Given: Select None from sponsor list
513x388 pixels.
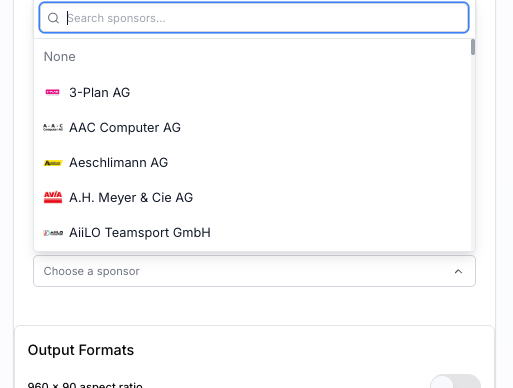Looking at the screenshot, I should pos(253,57).
